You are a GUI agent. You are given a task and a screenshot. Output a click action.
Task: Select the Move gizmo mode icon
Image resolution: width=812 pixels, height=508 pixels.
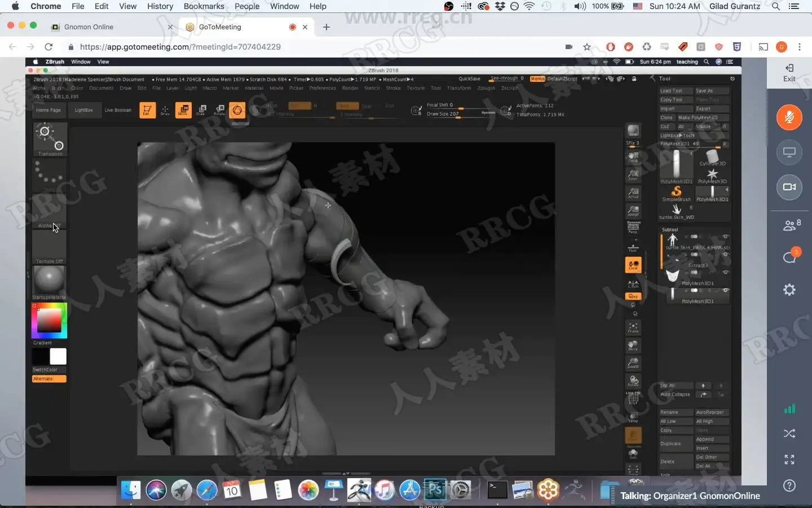tap(183, 110)
